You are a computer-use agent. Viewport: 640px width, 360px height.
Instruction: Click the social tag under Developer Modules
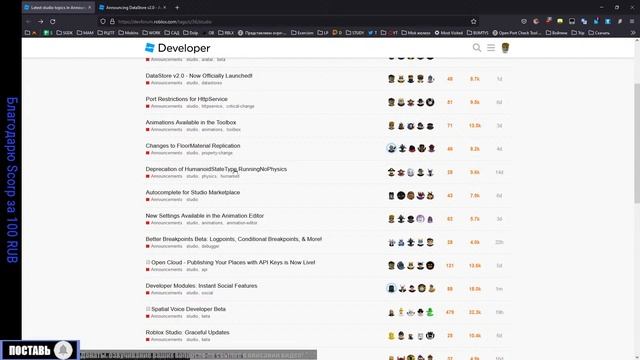(207, 293)
